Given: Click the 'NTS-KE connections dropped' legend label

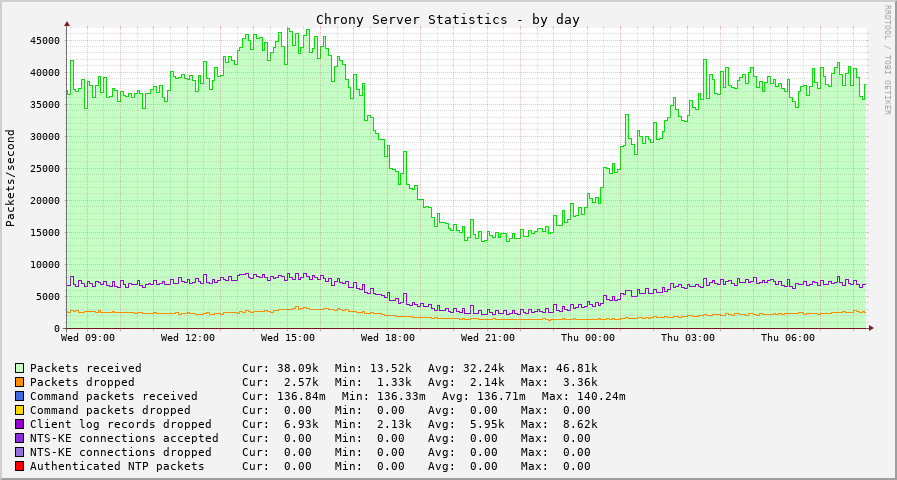Looking at the screenshot, I should 121,453.
